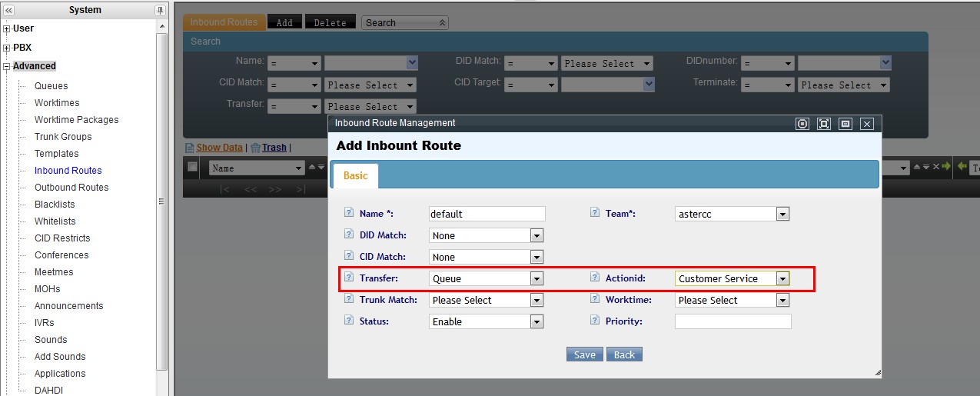Viewport: 980px width, 396px height.
Task: Tick the select-all checkbox in table header
Action: [x=193, y=167]
